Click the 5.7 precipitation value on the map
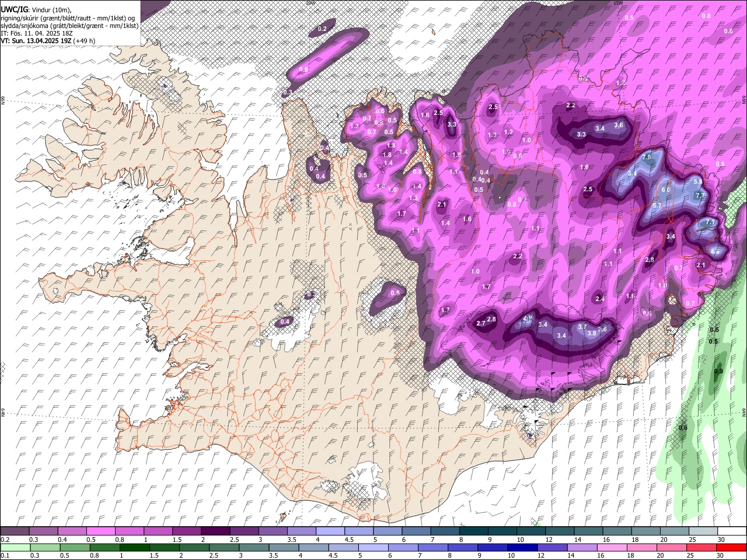Image resolution: width=747 pixels, height=560 pixels. point(657,206)
